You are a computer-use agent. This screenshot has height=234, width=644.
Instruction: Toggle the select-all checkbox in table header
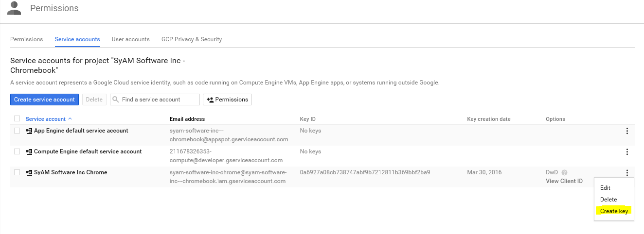[17, 119]
